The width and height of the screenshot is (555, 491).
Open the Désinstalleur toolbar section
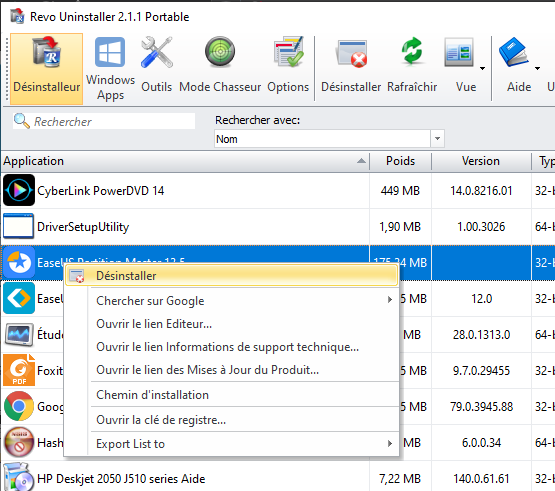[x=46, y=69]
